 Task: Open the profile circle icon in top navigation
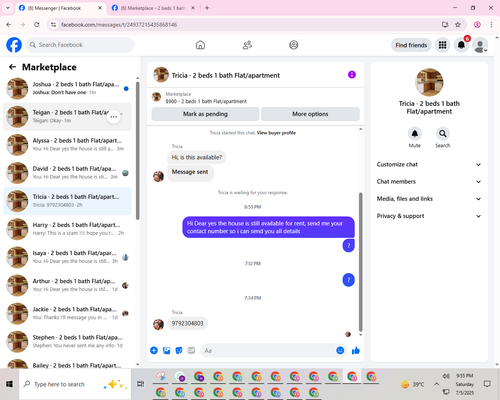[x=294, y=45]
